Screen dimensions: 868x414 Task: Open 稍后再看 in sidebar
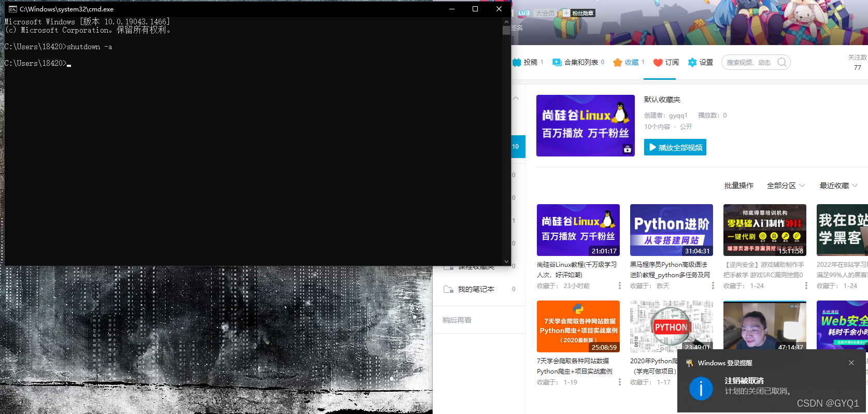(457, 320)
